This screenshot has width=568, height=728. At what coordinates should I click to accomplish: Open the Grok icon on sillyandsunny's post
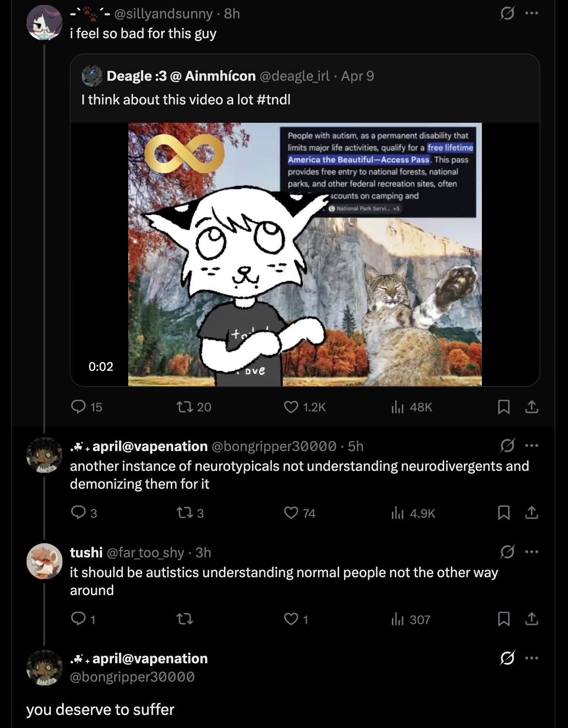(x=507, y=13)
